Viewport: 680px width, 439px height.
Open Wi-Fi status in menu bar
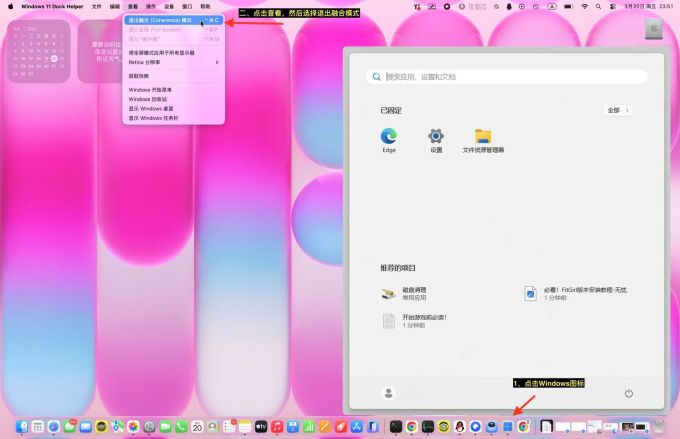pos(585,7)
